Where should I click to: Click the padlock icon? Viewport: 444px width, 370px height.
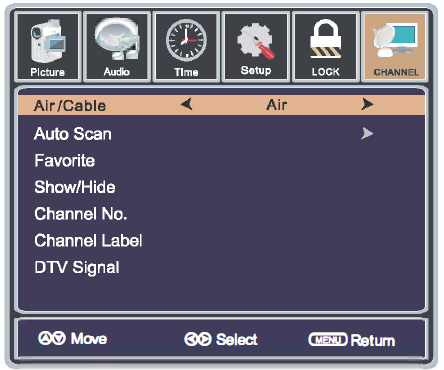tap(326, 39)
